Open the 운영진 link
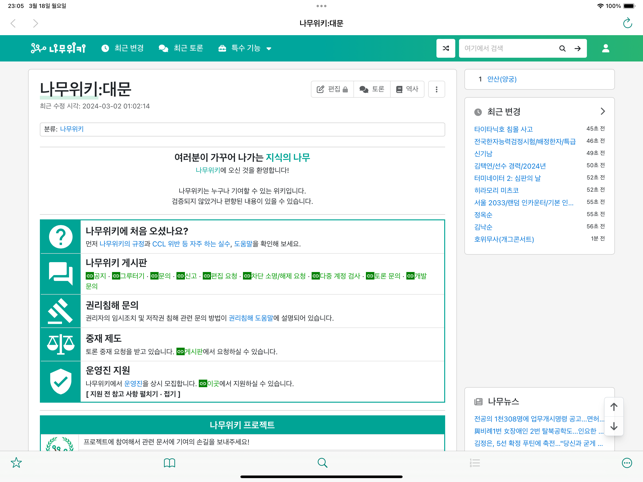The width and height of the screenshot is (643, 482). pos(133,384)
